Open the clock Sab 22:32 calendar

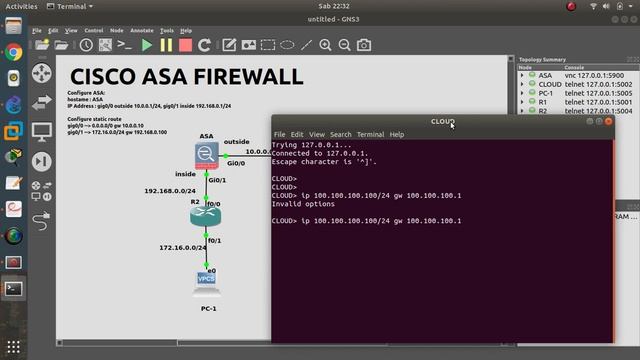[334, 6]
